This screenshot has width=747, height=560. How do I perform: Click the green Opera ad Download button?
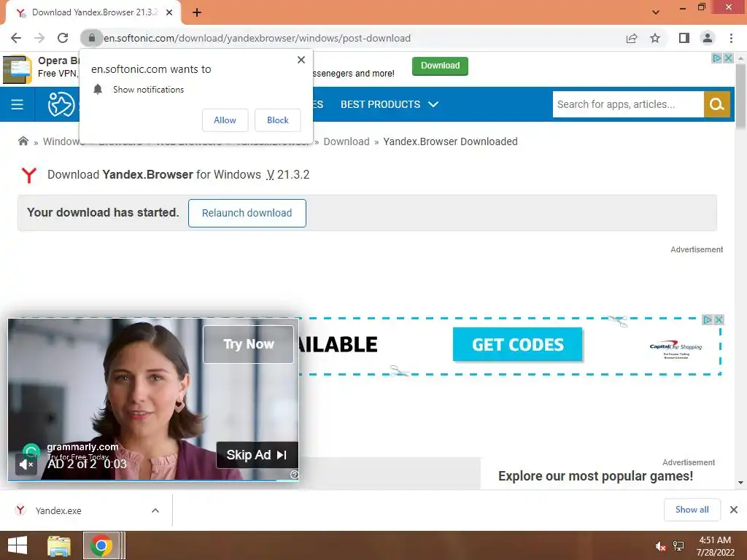440,66
